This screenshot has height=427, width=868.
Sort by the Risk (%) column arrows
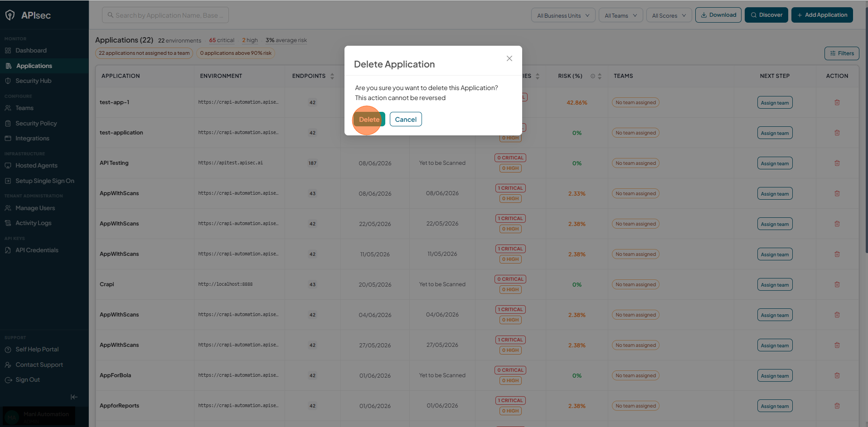click(600, 76)
